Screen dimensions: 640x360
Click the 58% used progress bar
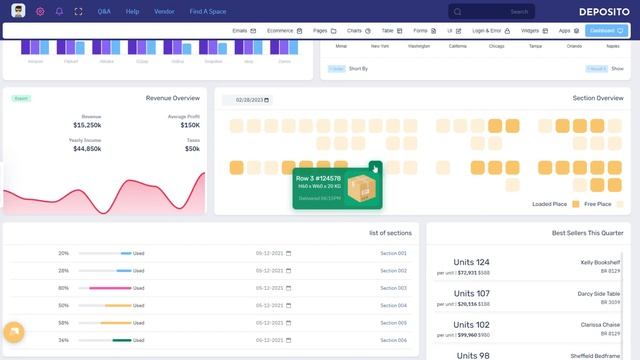click(x=105, y=323)
